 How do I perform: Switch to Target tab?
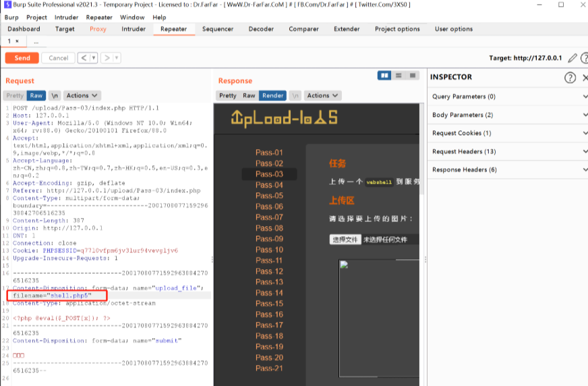pyautogui.click(x=65, y=29)
